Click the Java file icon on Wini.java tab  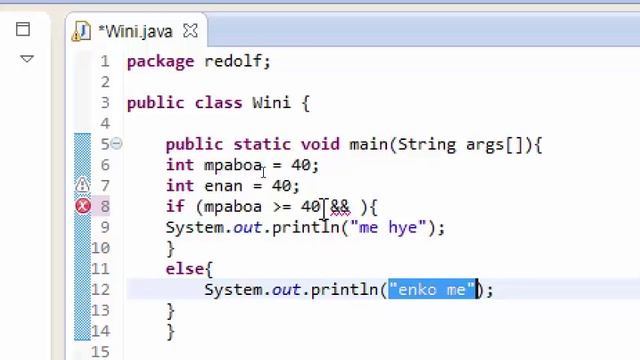coord(81,31)
